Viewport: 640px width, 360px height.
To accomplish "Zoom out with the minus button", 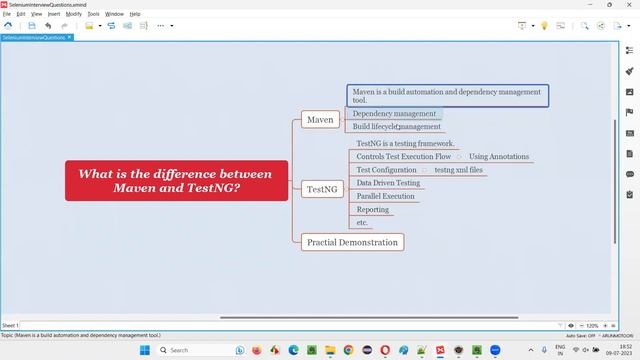I will (x=581, y=326).
